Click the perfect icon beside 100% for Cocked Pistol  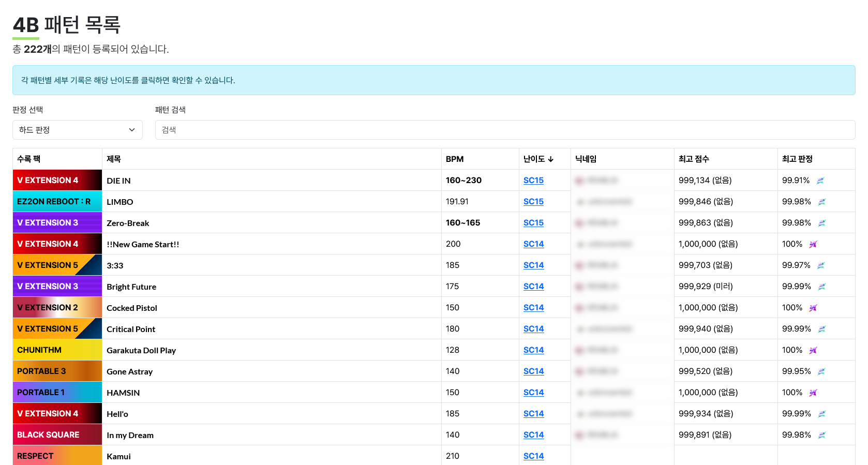(x=813, y=308)
